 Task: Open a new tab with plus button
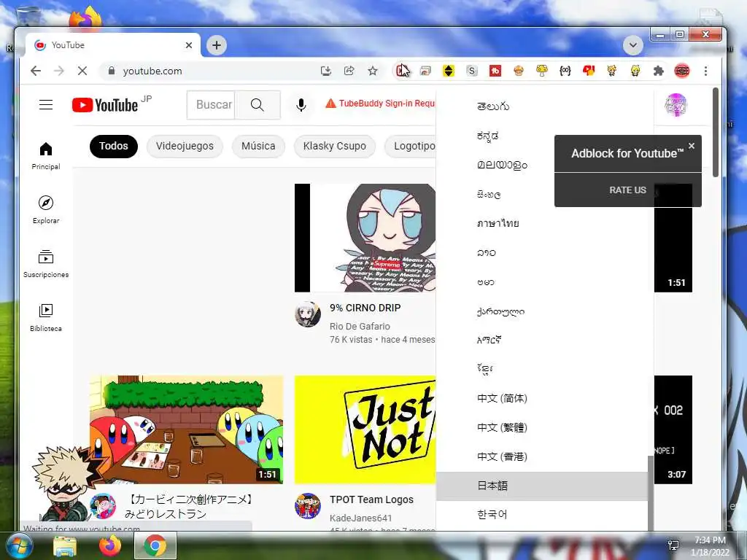[x=216, y=45]
